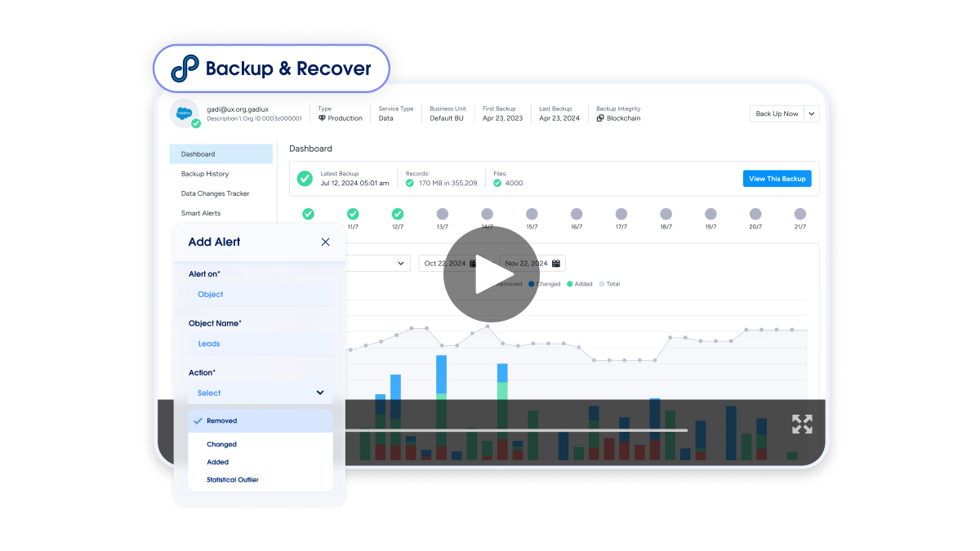Click the View This Backup button

pyautogui.click(x=777, y=179)
